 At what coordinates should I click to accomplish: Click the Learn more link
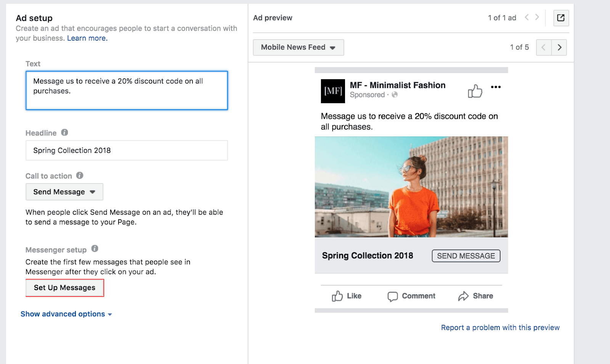(x=87, y=38)
